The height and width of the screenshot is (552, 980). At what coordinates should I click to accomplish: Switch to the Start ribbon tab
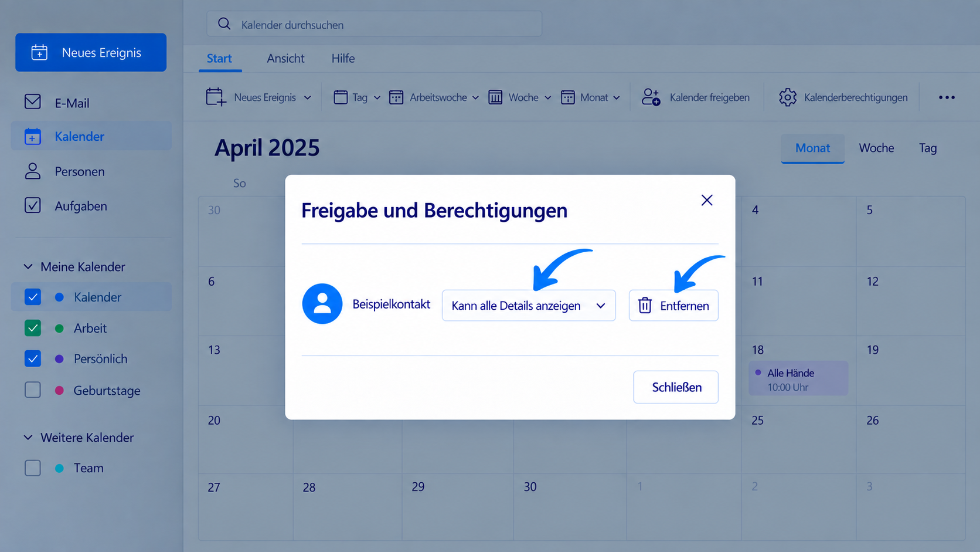pyautogui.click(x=219, y=58)
